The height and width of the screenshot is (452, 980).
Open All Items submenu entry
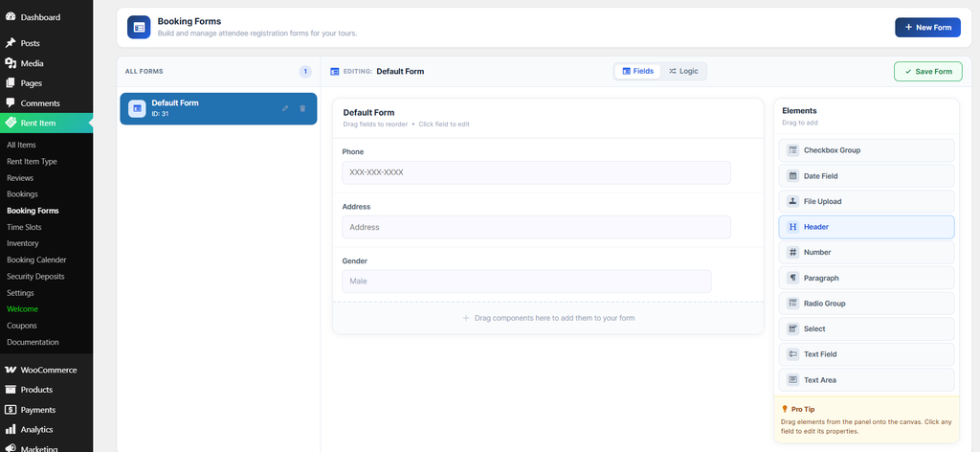21,145
